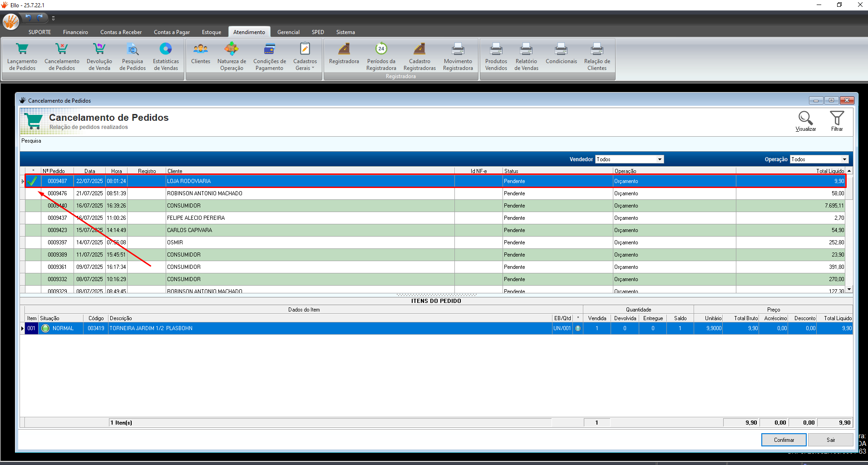The width and height of the screenshot is (868, 465).
Task: Open Relatório de Vendas
Action: (526, 57)
